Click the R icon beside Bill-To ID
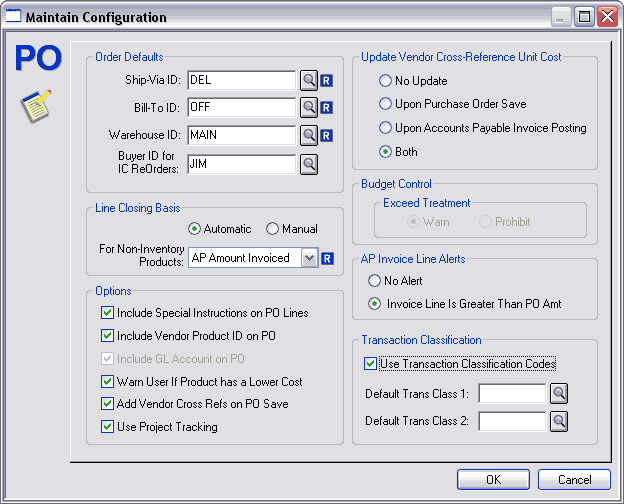Image resolution: width=624 pixels, height=504 pixels. [x=326, y=108]
